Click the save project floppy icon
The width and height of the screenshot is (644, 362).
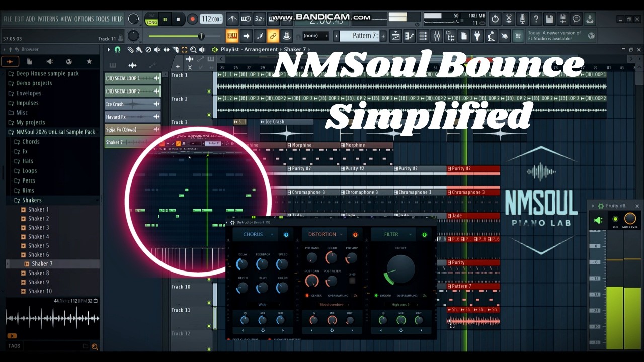click(549, 19)
